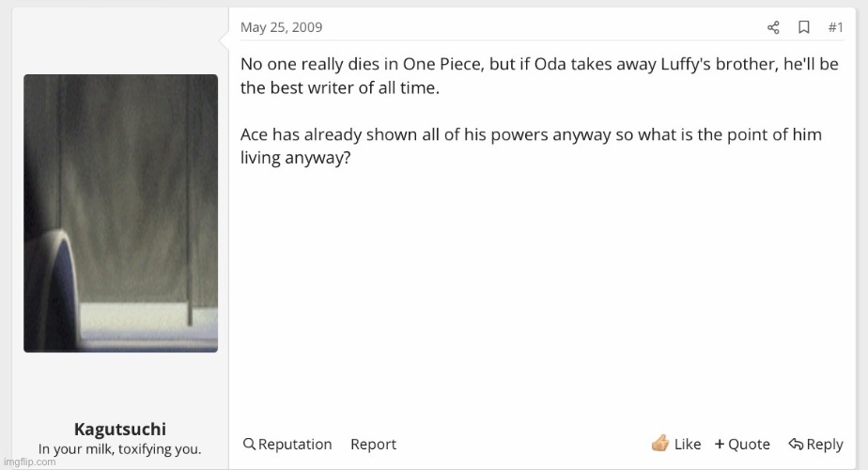Click the share icon on the post
The width and height of the screenshot is (868, 470).
pyautogui.click(x=773, y=27)
